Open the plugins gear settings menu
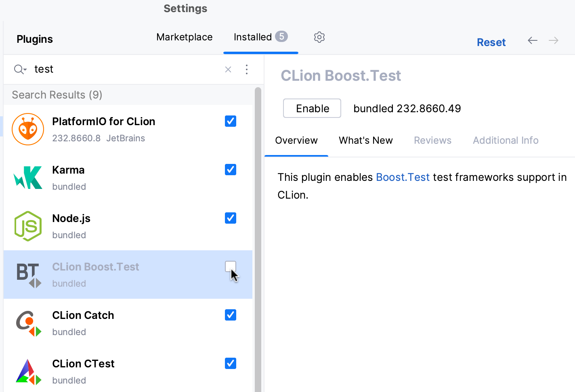The height and width of the screenshot is (392, 575). pos(319,37)
